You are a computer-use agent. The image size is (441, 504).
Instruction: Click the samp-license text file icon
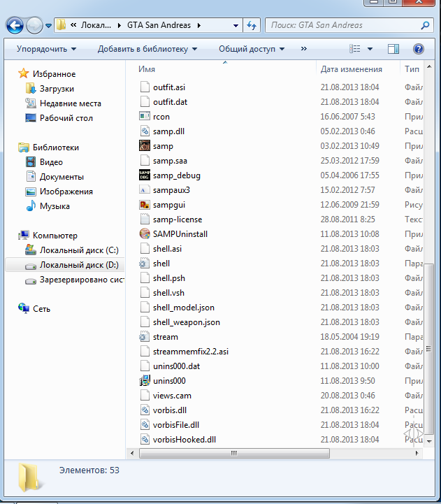tap(145, 219)
